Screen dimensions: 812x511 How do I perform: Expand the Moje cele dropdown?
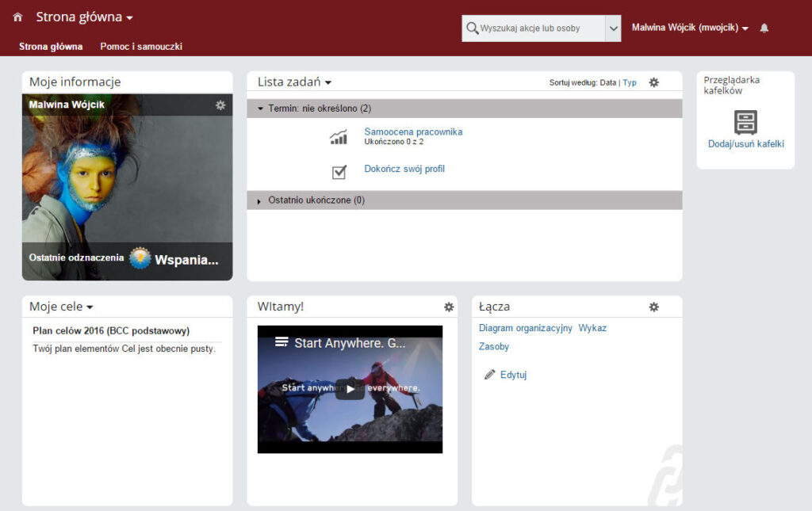[90, 307]
